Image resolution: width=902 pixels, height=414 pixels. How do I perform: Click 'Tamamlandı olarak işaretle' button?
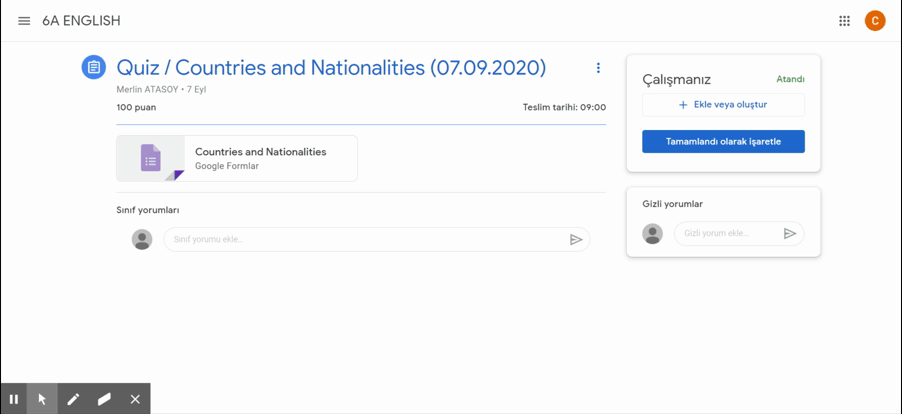[x=723, y=142]
